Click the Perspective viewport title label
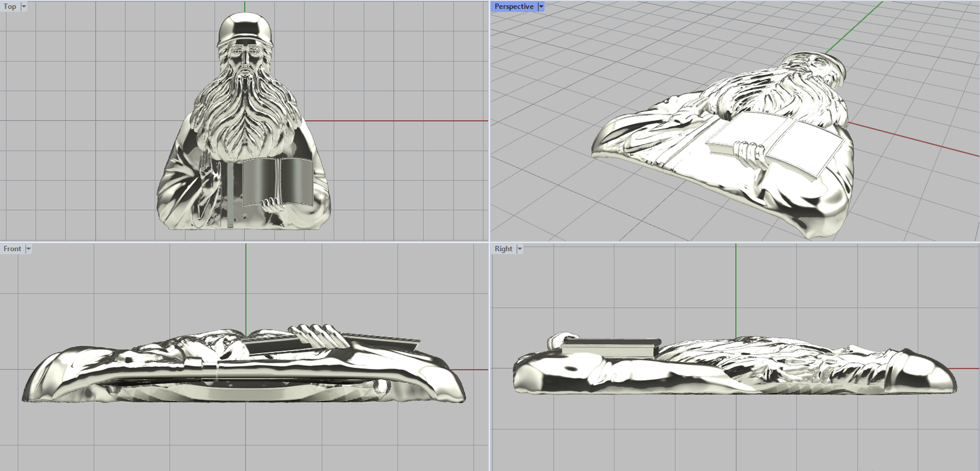The width and height of the screenshot is (980, 471). (514, 7)
